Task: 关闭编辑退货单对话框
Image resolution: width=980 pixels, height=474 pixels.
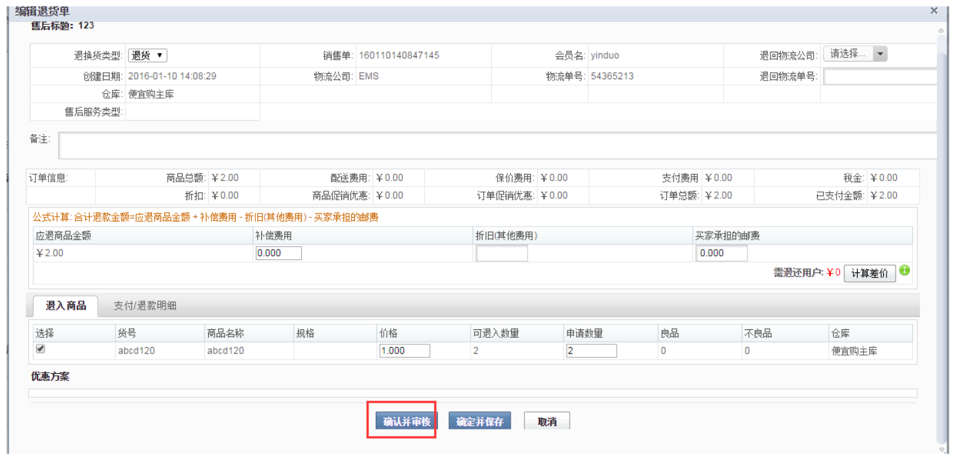Action: (x=934, y=10)
